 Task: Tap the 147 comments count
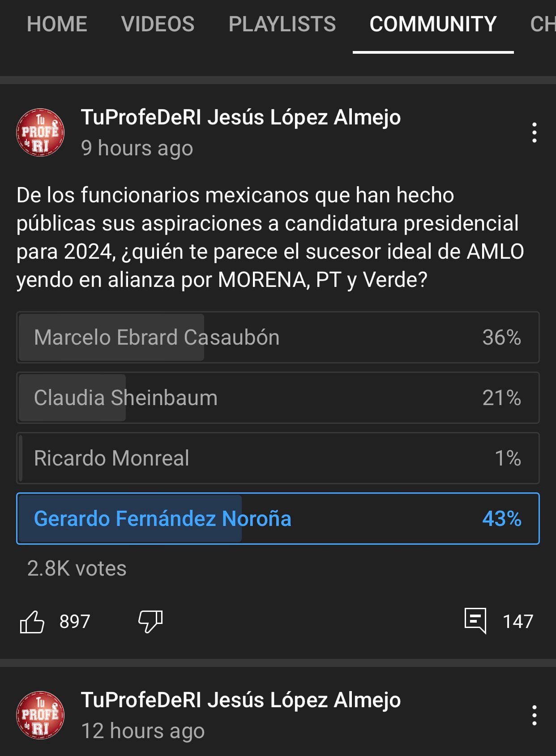[x=518, y=622]
